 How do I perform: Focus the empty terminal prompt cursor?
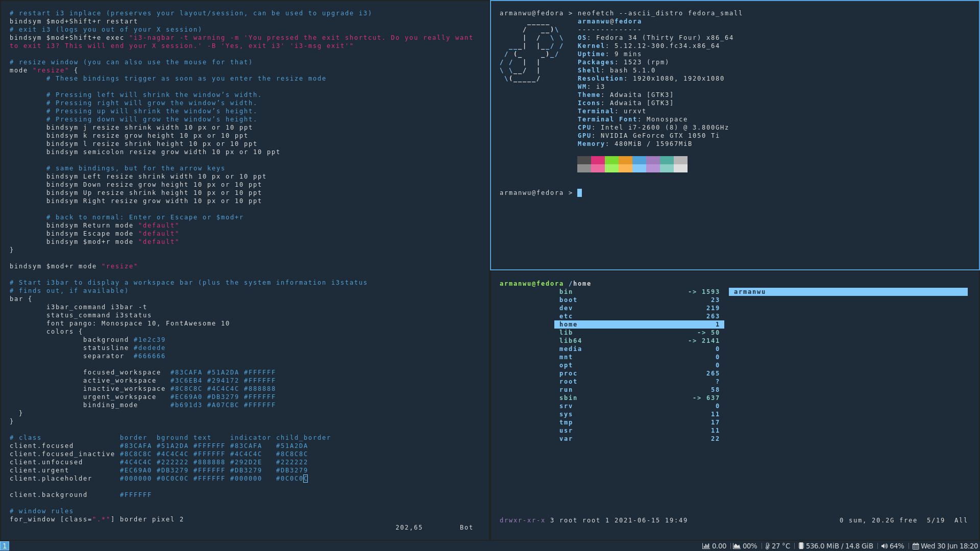[x=579, y=193]
